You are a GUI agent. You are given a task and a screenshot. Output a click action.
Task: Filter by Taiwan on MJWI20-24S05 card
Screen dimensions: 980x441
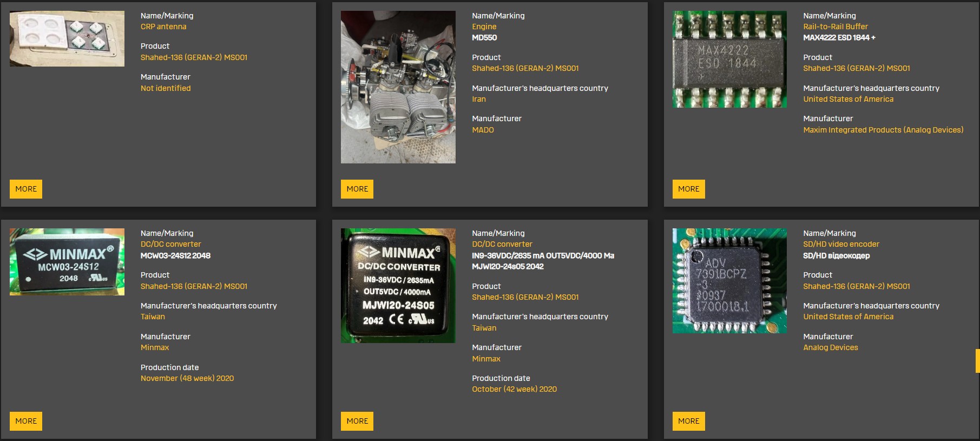click(484, 328)
